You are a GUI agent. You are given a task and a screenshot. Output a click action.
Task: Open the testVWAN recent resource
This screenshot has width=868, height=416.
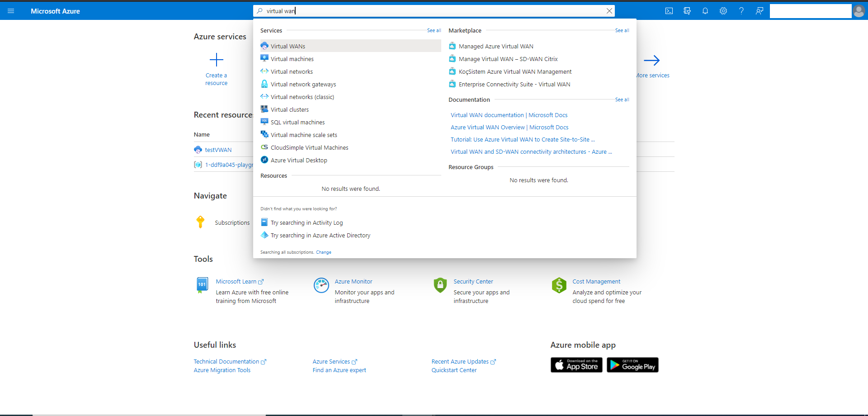click(218, 150)
